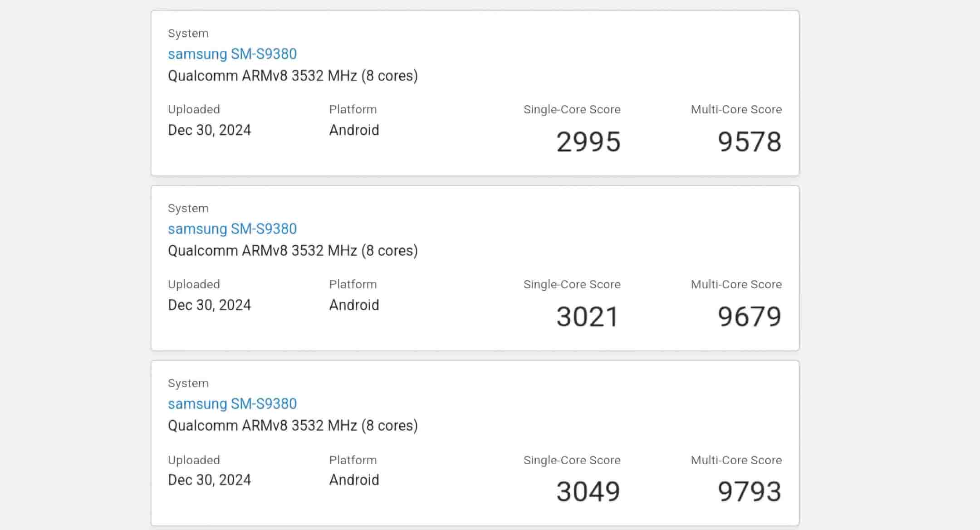
Task: Click the Dec 30, 2024 date in the 9578 card
Action: click(x=209, y=130)
